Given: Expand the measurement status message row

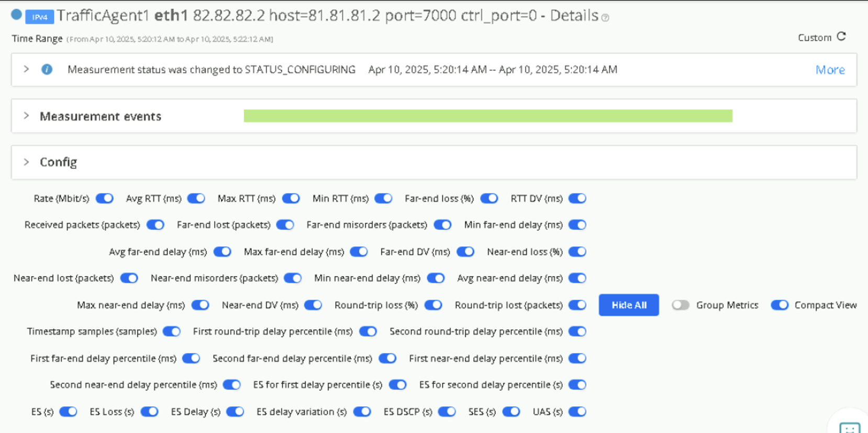Looking at the screenshot, I should click(x=26, y=70).
